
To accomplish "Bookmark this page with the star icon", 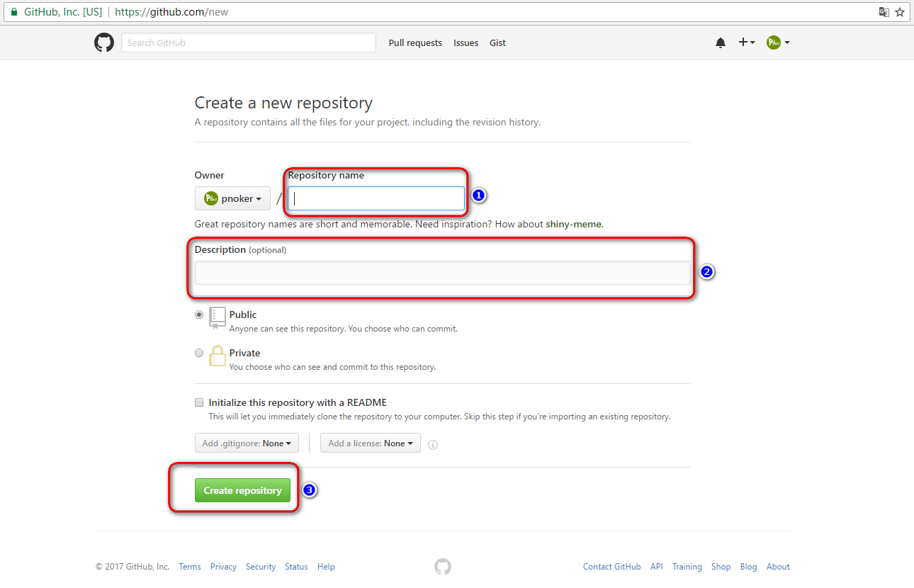I will (900, 12).
